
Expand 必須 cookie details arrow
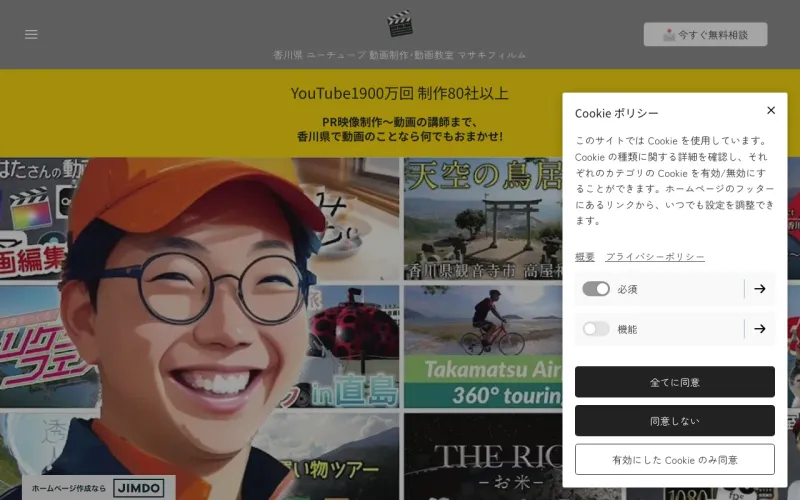point(760,289)
